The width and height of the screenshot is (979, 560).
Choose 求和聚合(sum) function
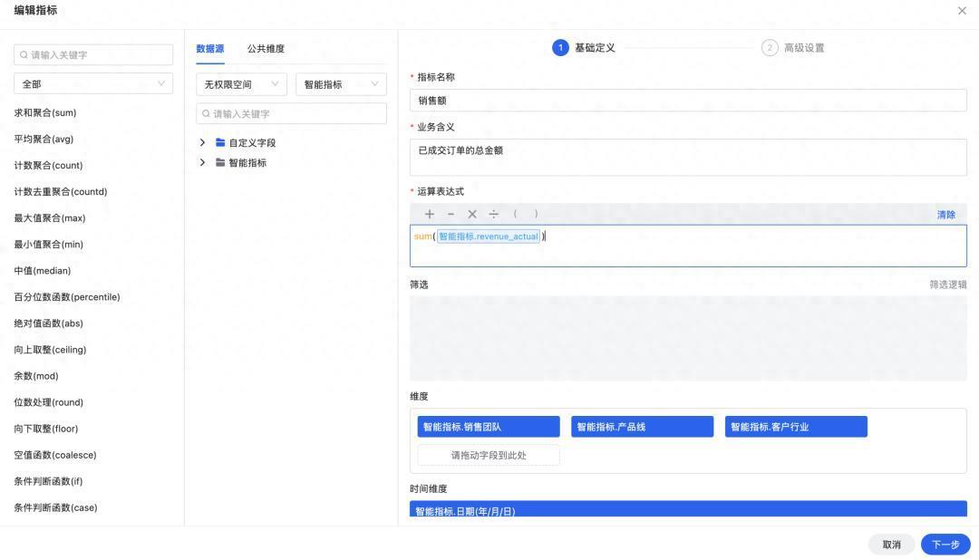click(45, 113)
